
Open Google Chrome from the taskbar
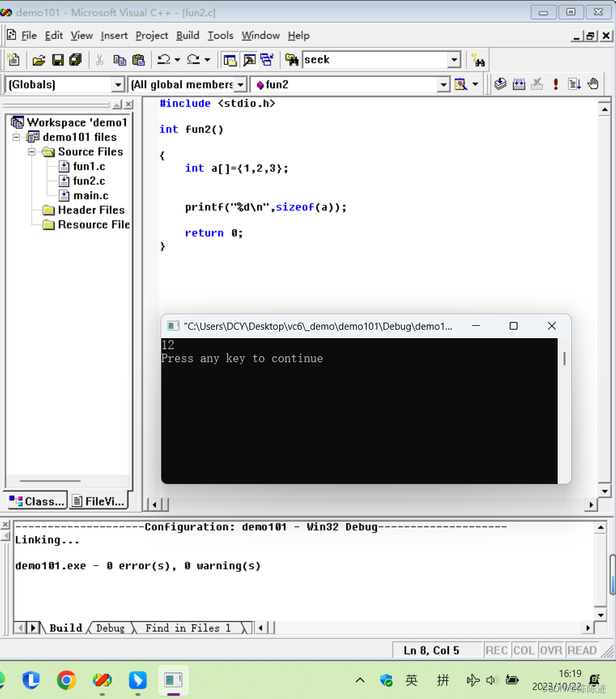click(x=67, y=680)
